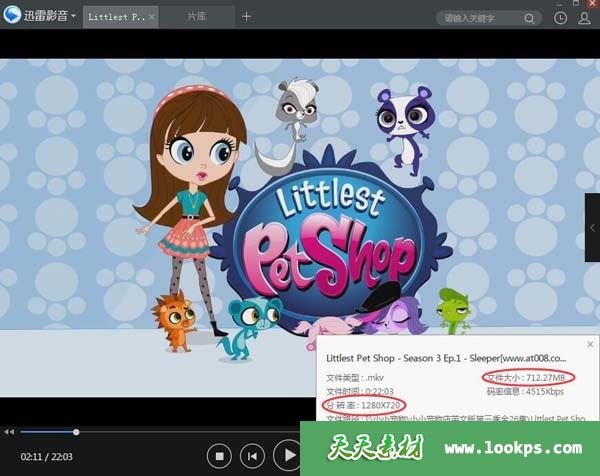Open playback history clock icon

(560, 18)
